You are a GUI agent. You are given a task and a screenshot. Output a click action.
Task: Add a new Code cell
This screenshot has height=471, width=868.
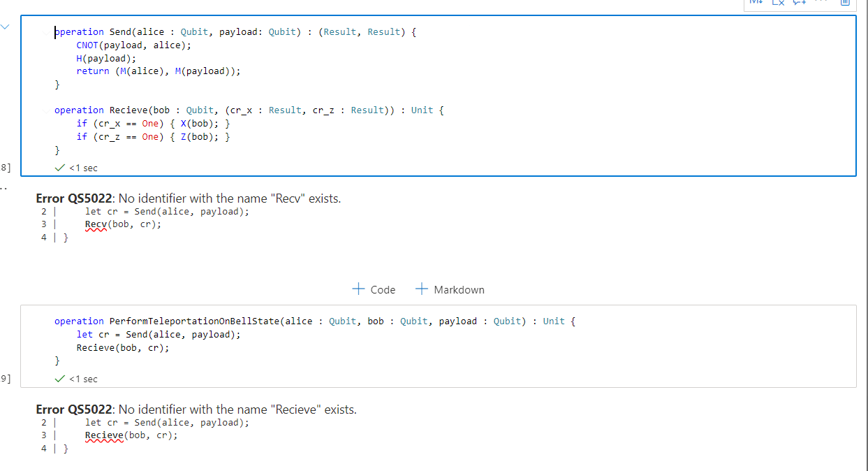(374, 289)
